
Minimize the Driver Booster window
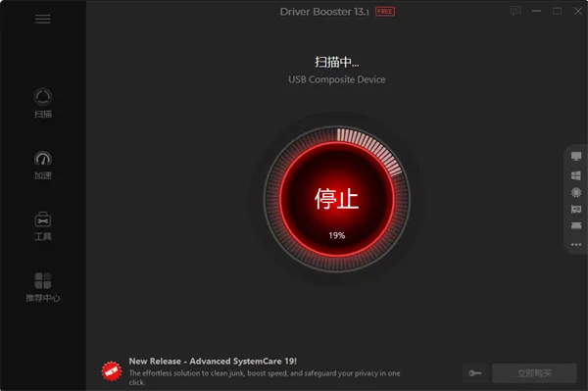536,11
